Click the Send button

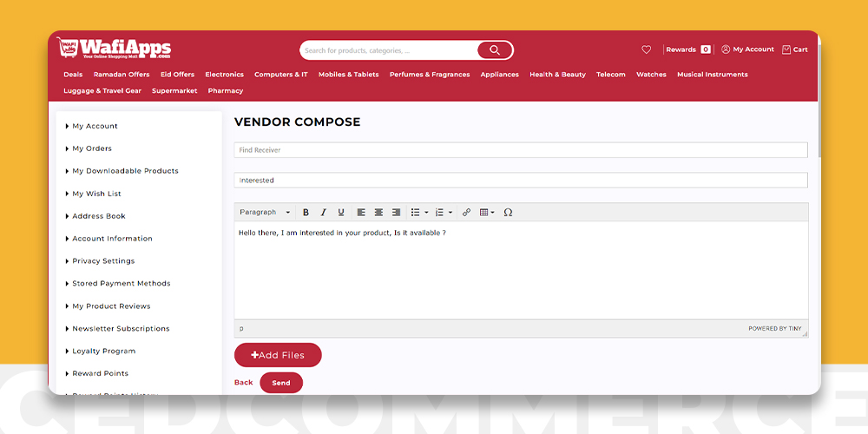(281, 383)
